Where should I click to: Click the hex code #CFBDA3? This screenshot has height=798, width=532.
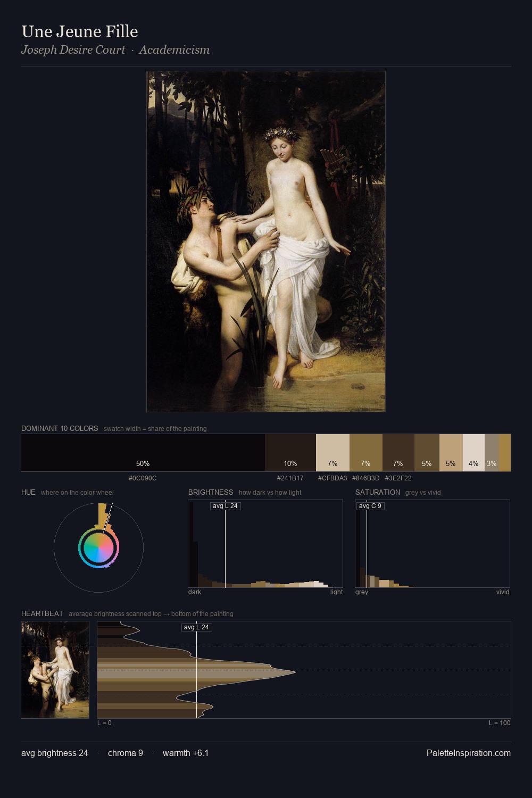tap(332, 478)
